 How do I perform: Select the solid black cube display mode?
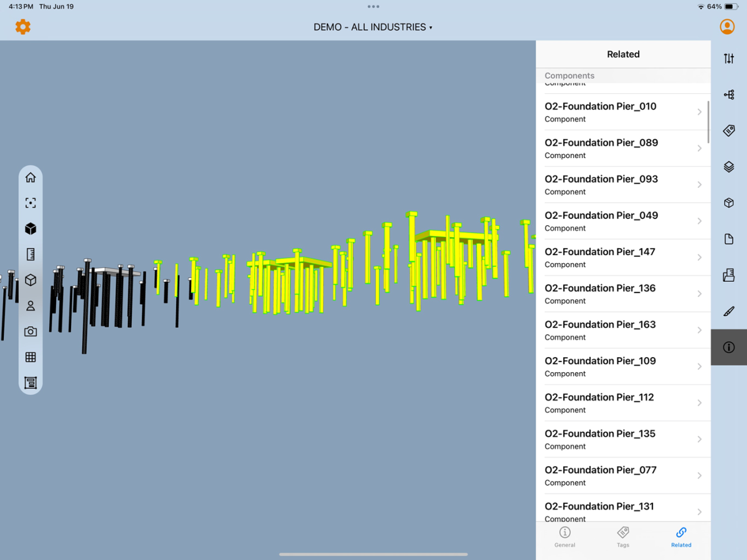[31, 229]
